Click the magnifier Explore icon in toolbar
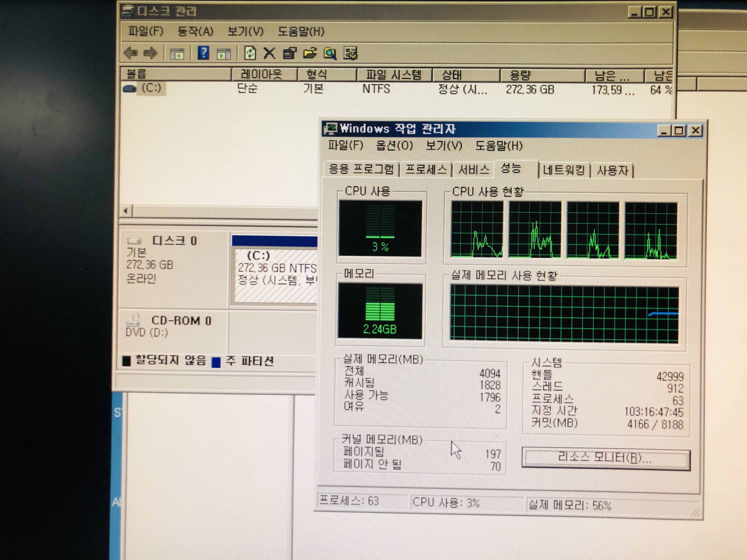This screenshot has width=747, height=560. pos(330,53)
